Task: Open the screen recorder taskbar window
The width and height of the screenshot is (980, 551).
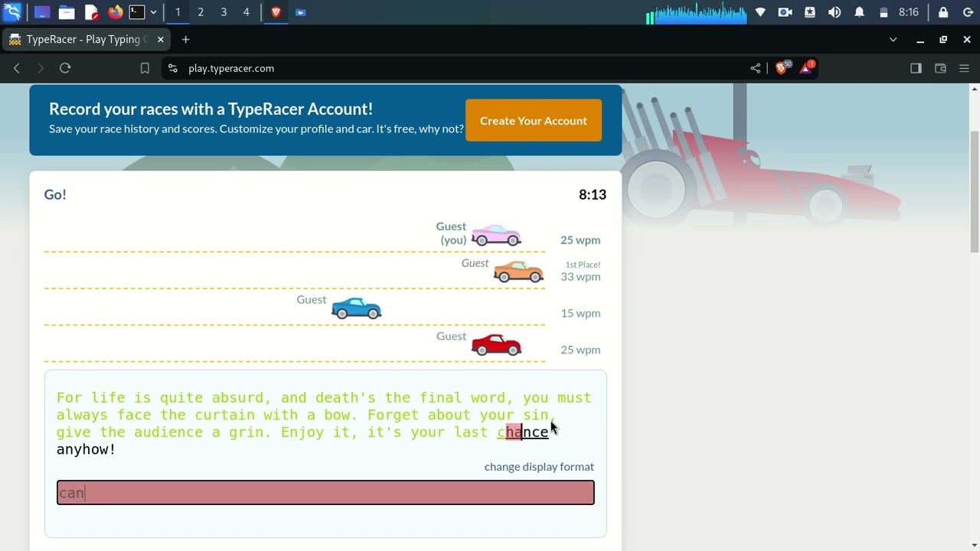Action: (301, 12)
